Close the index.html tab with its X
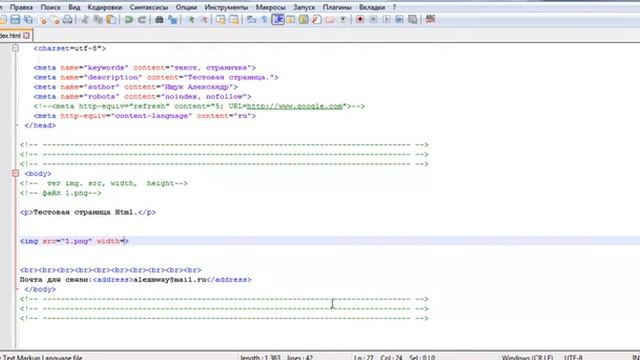This screenshot has height=360, width=640. [27, 36]
